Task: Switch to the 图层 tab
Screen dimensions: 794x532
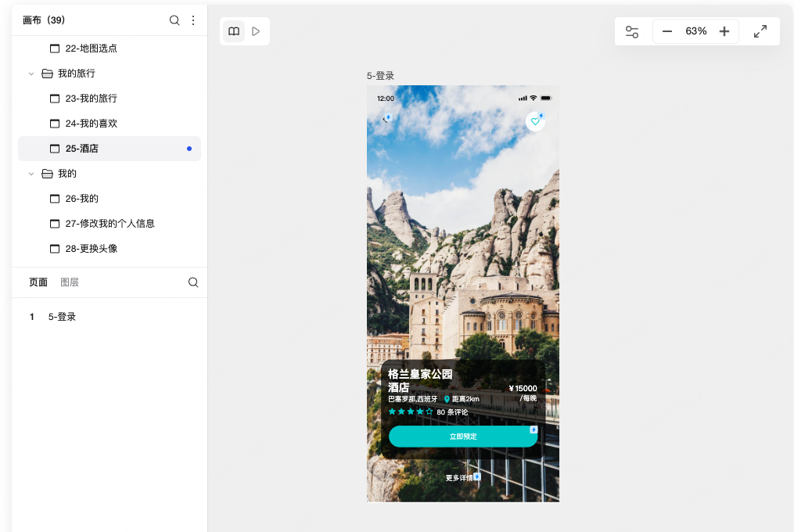Action: pyautogui.click(x=70, y=282)
